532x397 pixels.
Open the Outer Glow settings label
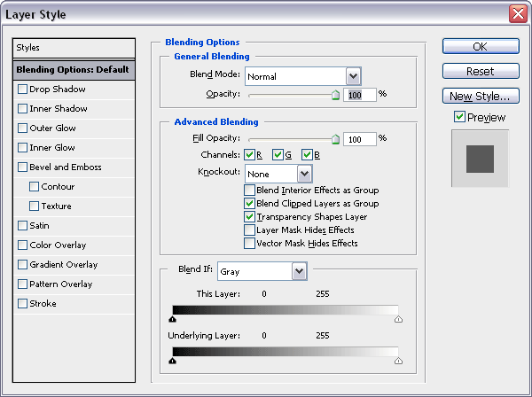[x=52, y=128]
